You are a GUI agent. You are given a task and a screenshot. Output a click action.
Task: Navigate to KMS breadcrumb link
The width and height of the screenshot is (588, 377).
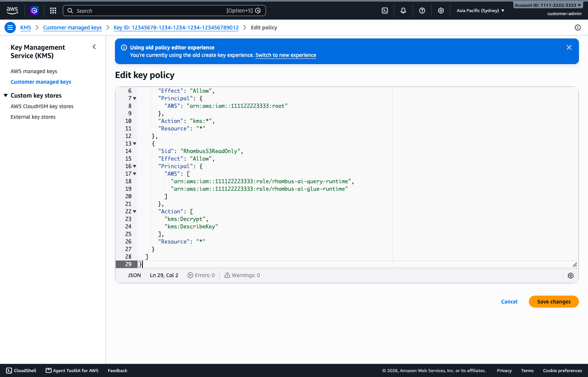pos(26,28)
